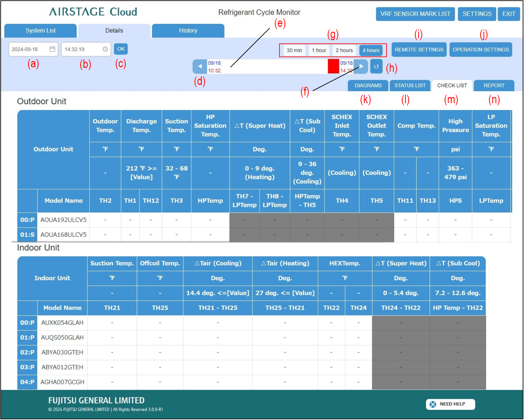Click the clock icon in time field
Screen dimensions: 524x420
[x=105, y=49]
